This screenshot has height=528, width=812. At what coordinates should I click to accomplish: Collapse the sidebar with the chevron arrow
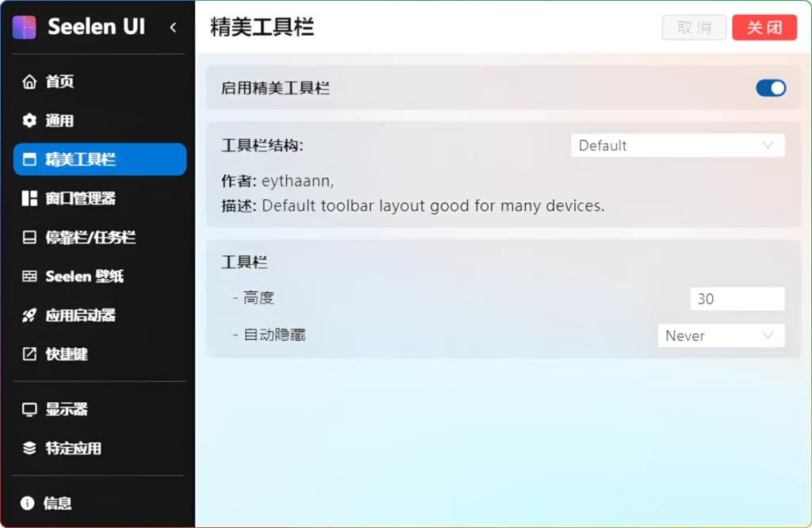click(173, 26)
